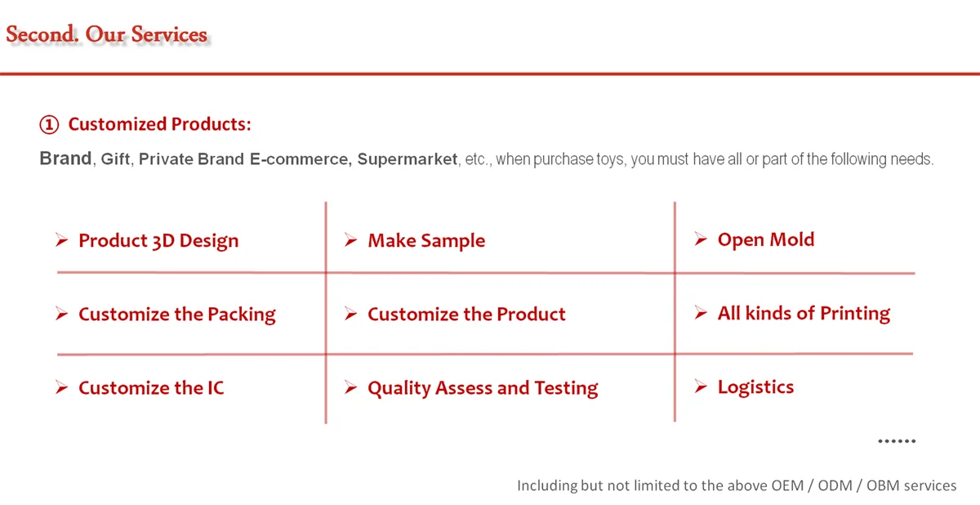Click Quality Assess and Testing text

tap(482, 388)
